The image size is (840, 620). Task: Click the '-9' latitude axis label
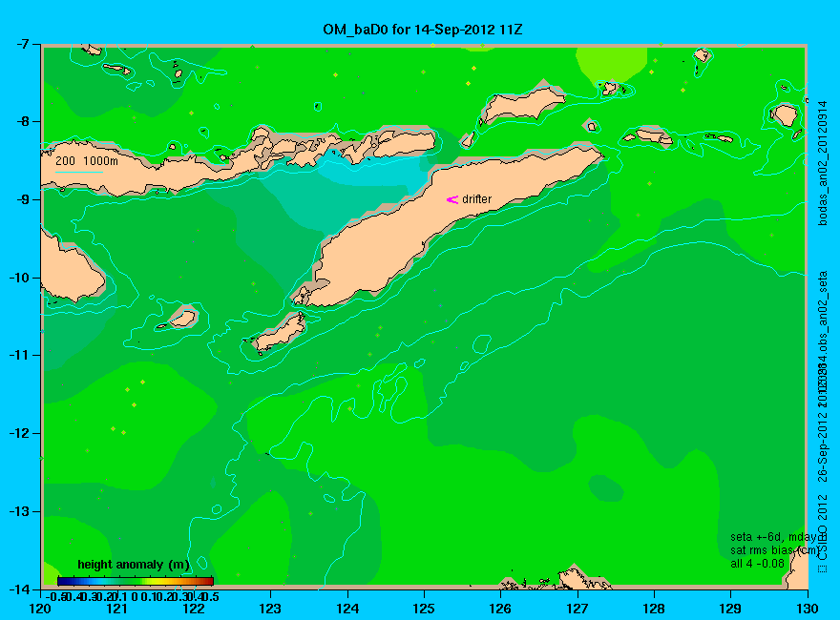(24, 199)
